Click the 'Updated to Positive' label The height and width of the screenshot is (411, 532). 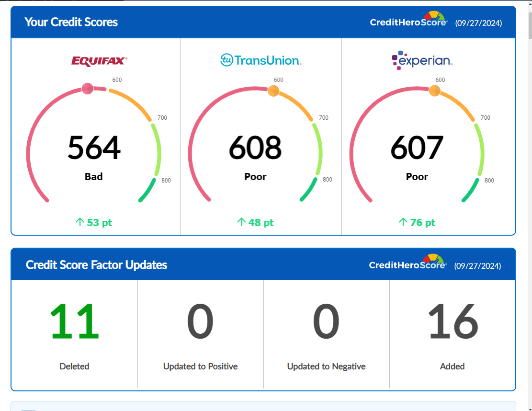[x=201, y=366]
